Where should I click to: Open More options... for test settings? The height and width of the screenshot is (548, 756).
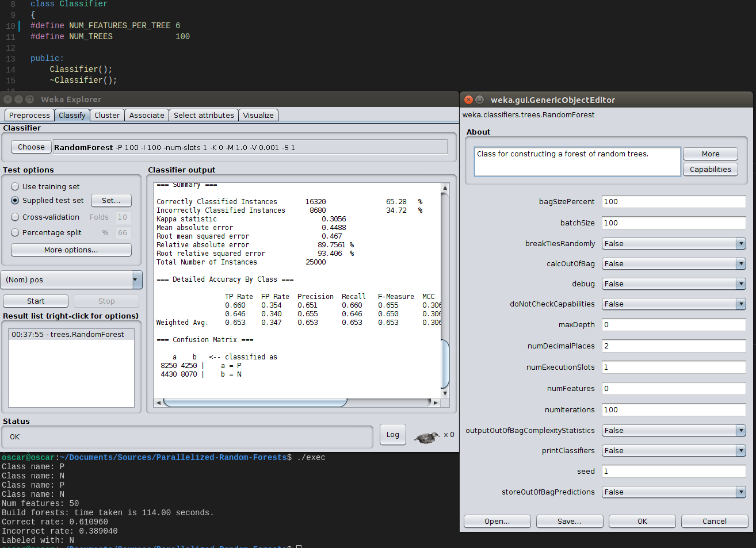point(71,250)
